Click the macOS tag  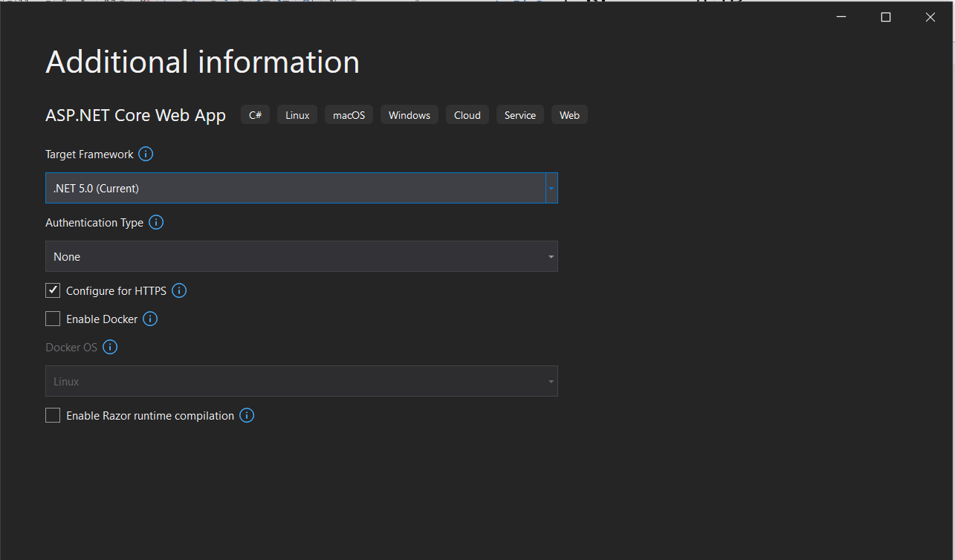pyautogui.click(x=349, y=115)
